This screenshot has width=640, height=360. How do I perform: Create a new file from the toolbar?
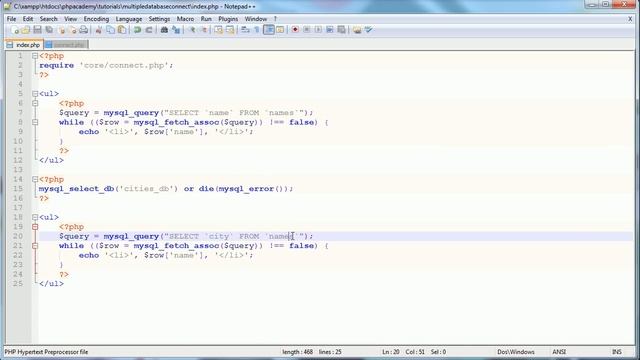[x=15, y=30]
